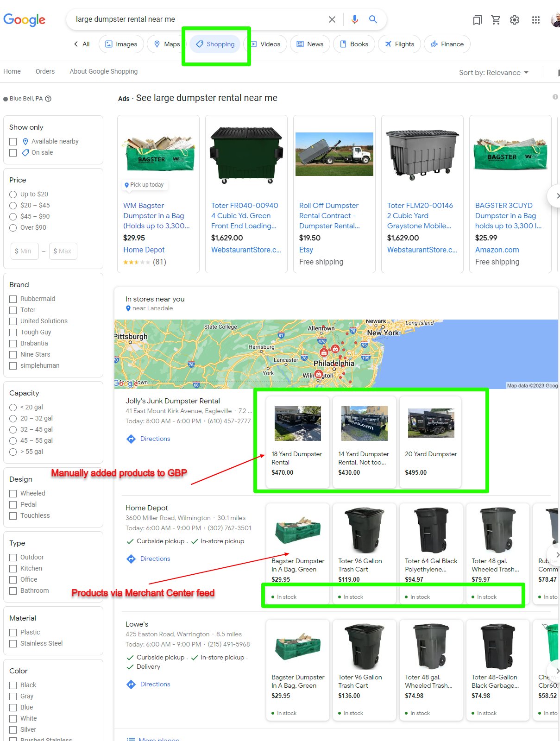Click the voice search microphone icon
The width and height of the screenshot is (560, 741).
(x=354, y=19)
